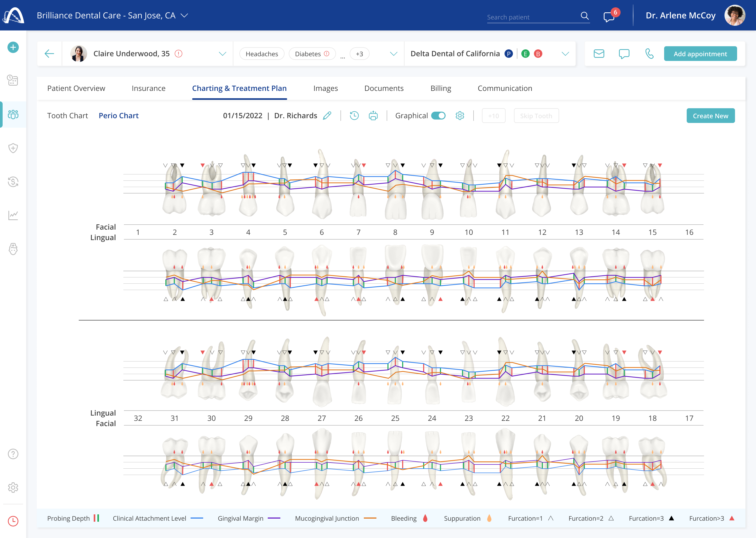This screenshot has height=538, width=756.
Task: Open the shield insurance sidebar icon
Action: [x=13, y=148]
